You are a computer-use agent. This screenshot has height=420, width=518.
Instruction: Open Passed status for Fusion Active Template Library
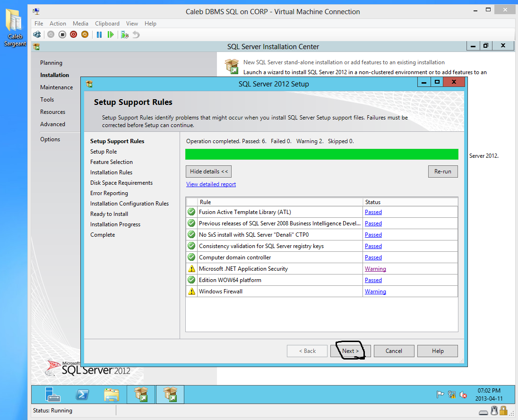(x=373, y=212)
